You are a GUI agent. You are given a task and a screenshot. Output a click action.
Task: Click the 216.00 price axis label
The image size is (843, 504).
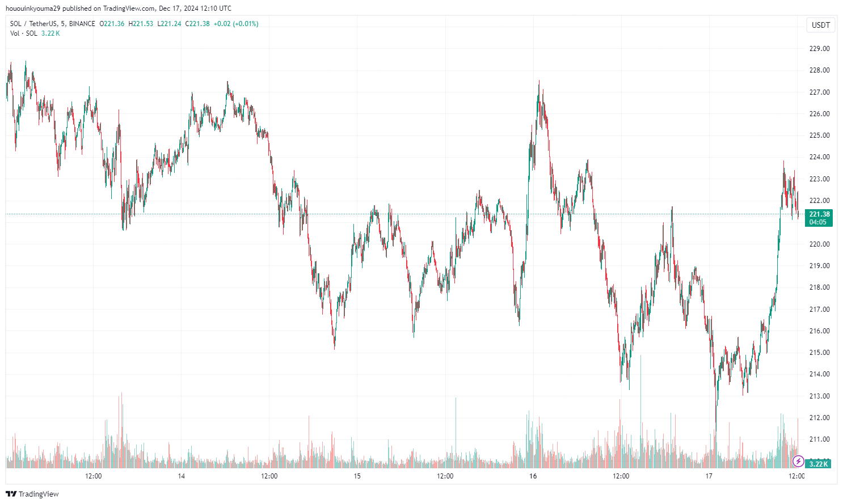(819, 331)
